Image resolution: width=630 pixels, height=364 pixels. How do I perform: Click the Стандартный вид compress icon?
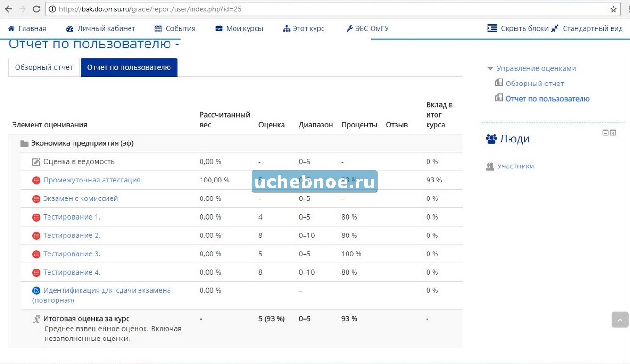point(555,28)
